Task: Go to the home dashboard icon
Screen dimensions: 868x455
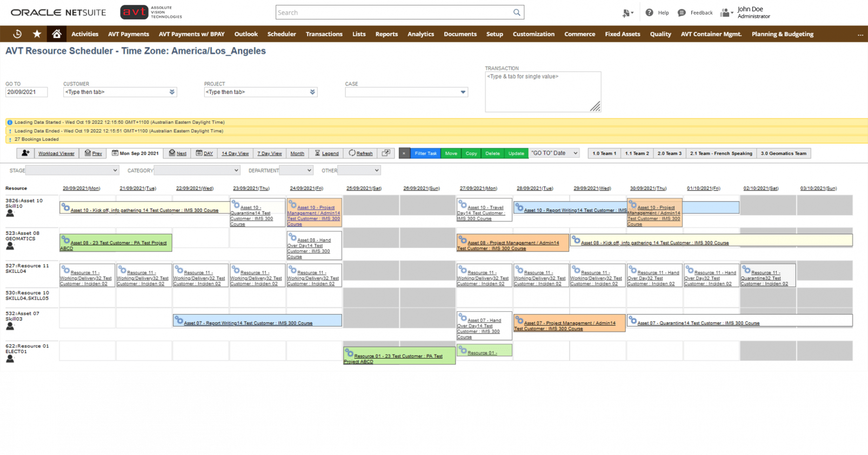Action: (56, 34)
